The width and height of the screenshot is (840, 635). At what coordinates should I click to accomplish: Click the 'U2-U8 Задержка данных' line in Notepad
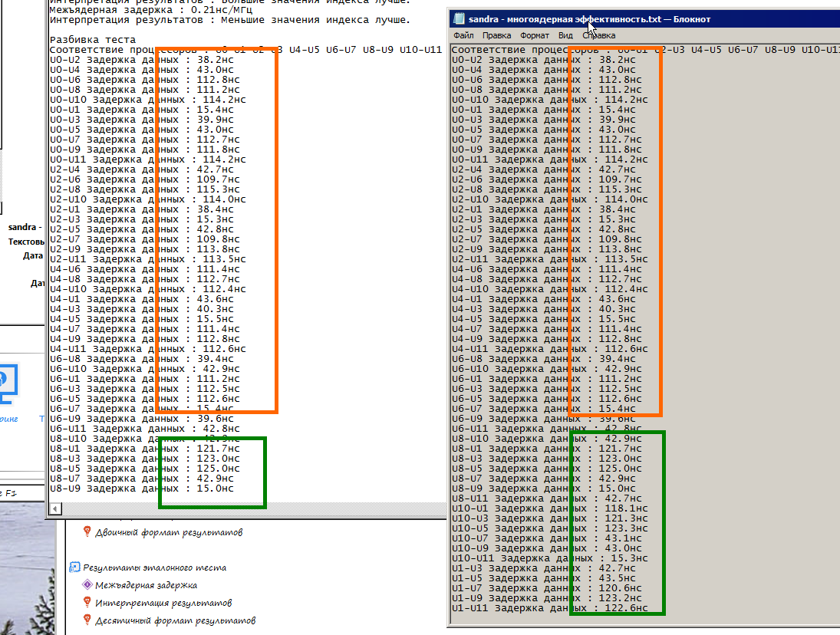click(546, 189)
